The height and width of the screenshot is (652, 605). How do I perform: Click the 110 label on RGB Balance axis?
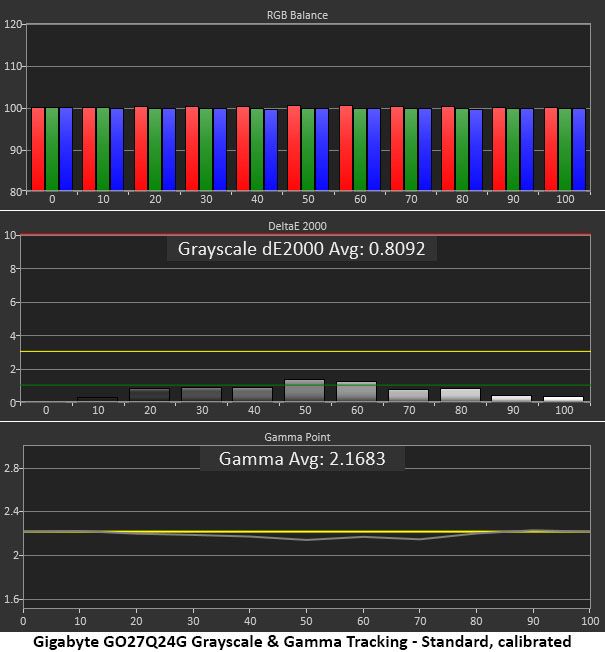tap(12, 66)
